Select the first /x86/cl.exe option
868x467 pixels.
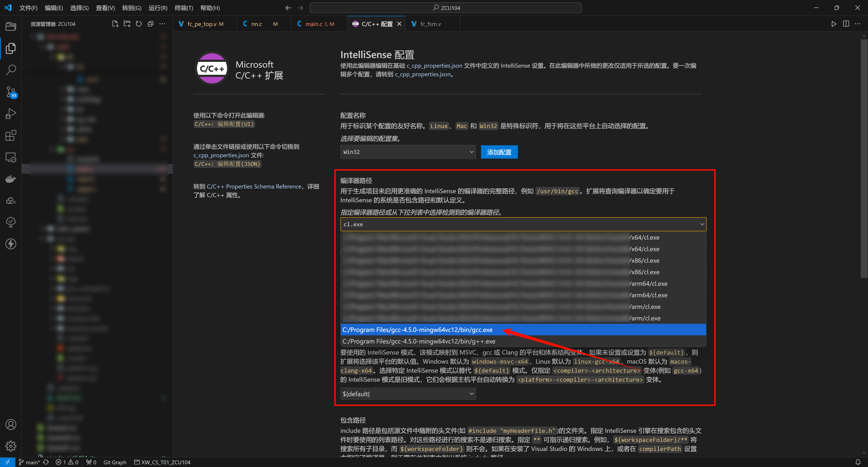[523, 261]
